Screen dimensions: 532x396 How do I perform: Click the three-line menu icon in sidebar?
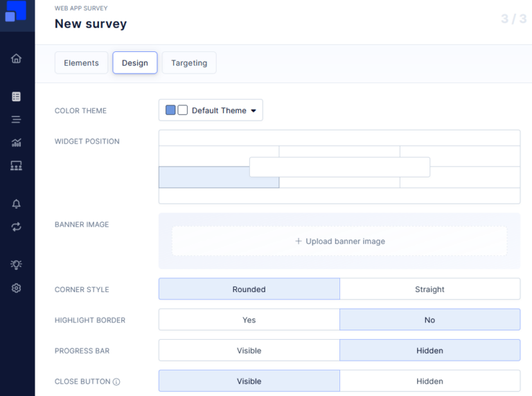[x=17, y=119]
